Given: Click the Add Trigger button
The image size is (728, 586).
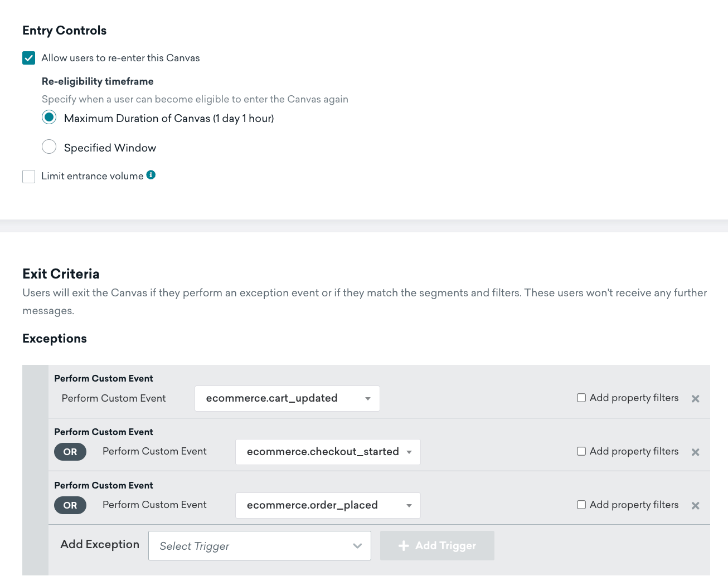Looking at the screenshot, I should point(437,546).
